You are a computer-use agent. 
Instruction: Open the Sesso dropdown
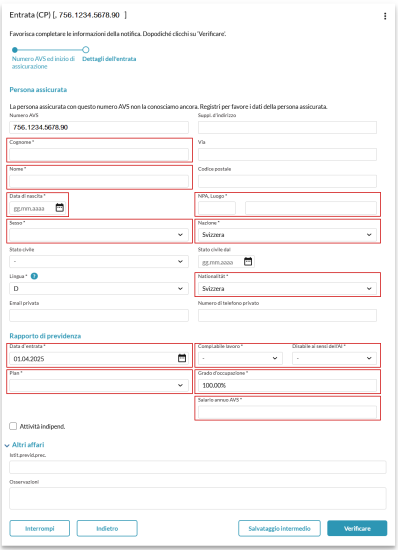[x=99, y=235]
